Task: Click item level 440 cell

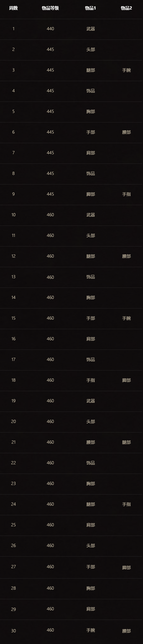Action: click(x=50, y=29)
